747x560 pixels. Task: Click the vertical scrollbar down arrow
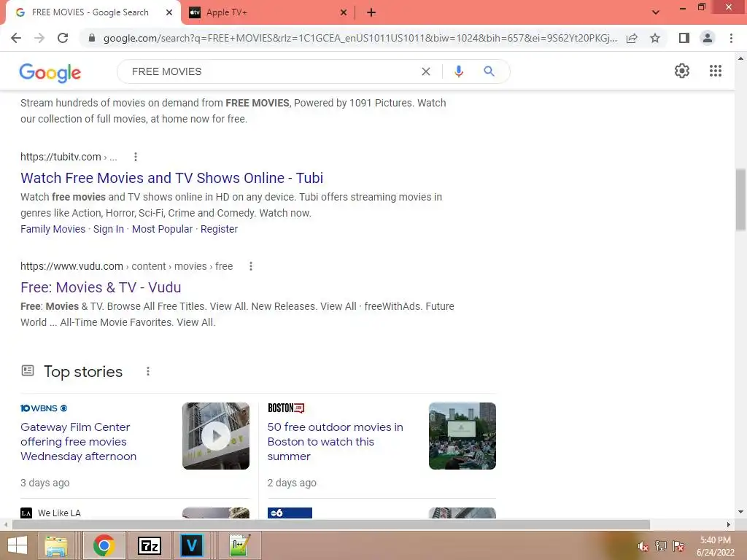click(740, 512)
